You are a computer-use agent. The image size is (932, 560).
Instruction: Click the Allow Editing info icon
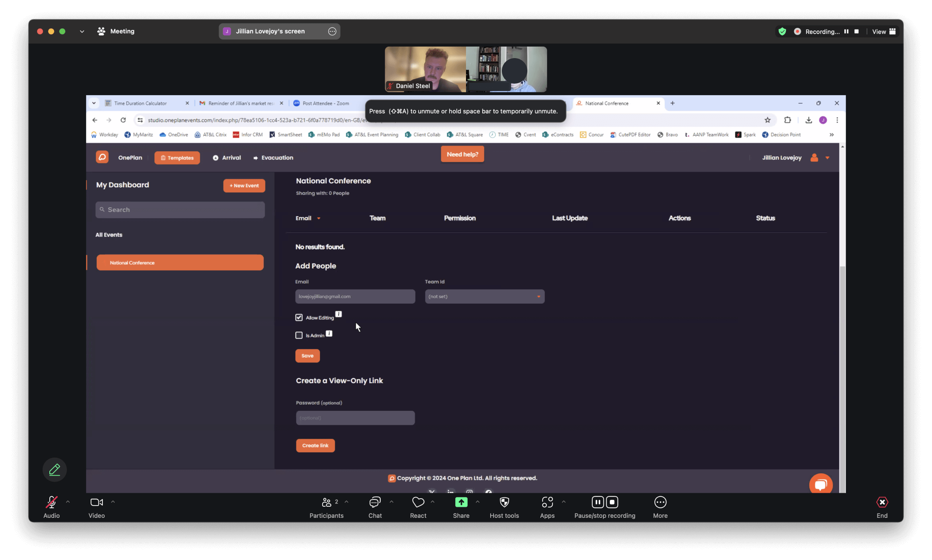click(x=339, y=314)
